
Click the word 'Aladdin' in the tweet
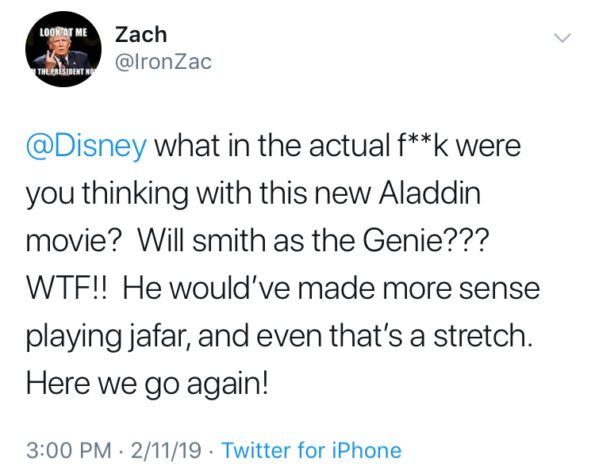coord(430,193)
